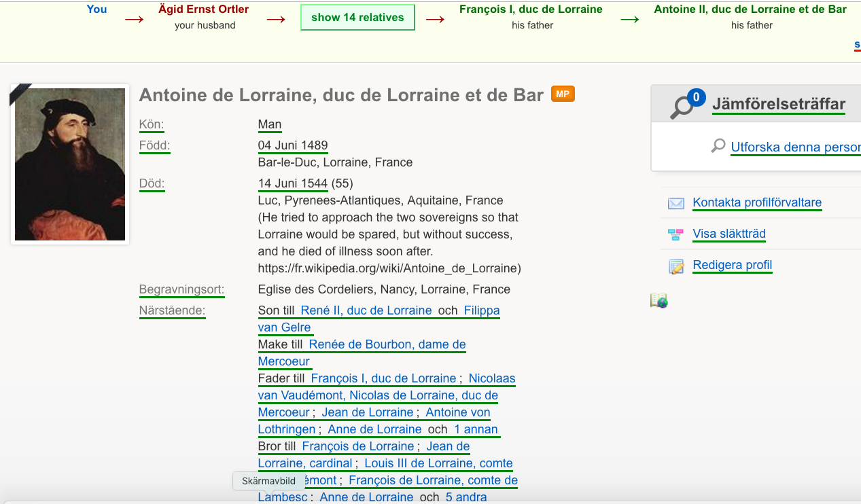This screenshot has height=504, width=861.
Task: Click 'Redigera profil' link
Action: 733,265
